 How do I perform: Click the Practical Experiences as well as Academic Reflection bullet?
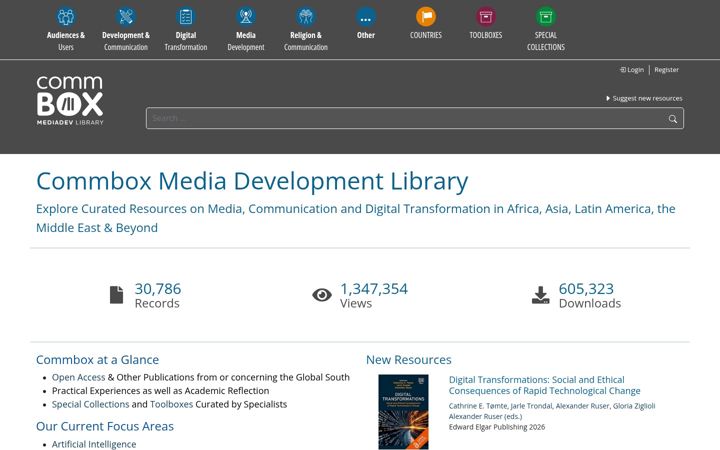point(160,391)
